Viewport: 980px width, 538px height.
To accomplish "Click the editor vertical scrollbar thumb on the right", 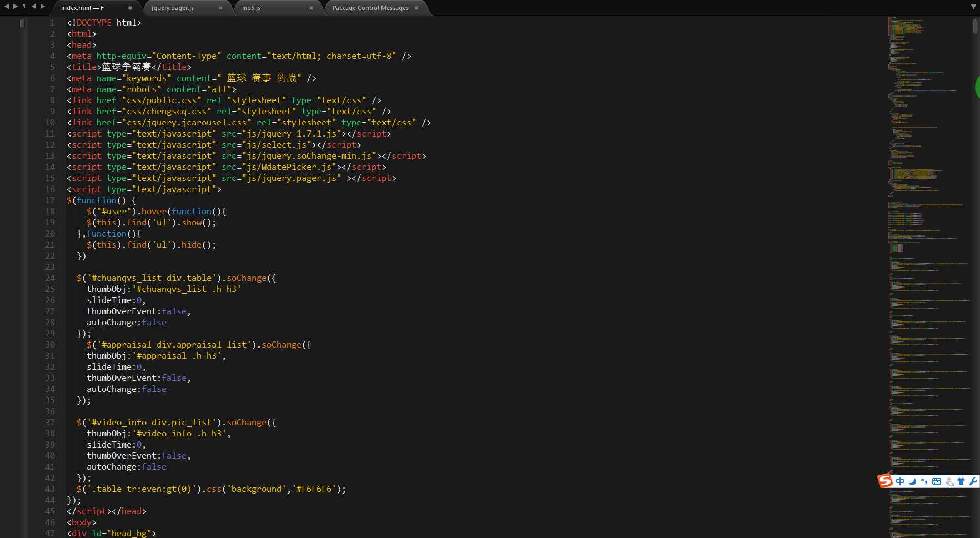I will point(976,27).
